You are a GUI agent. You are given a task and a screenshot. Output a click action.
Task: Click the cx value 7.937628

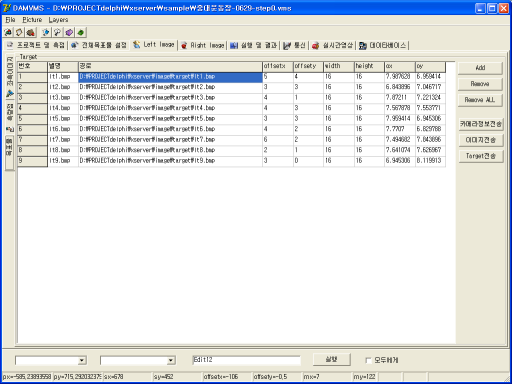pos(400,77)
